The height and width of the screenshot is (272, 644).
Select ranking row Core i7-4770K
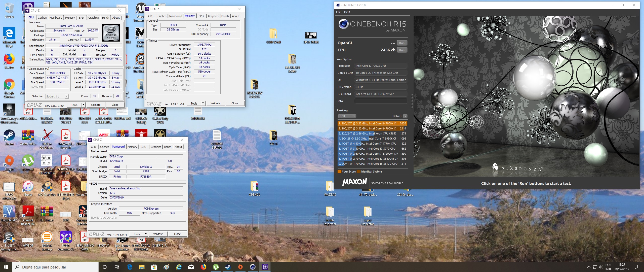pyautogui.click(x=372, y=144)
